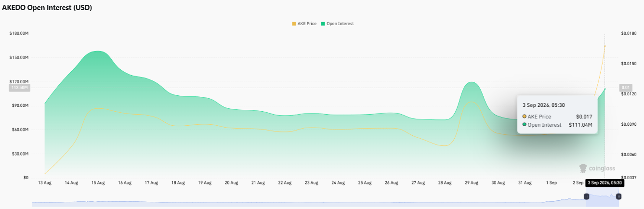Click the AKEDO Open Interest (USD) title
Viewport: 644px width, 209px height.
[47, 8]
